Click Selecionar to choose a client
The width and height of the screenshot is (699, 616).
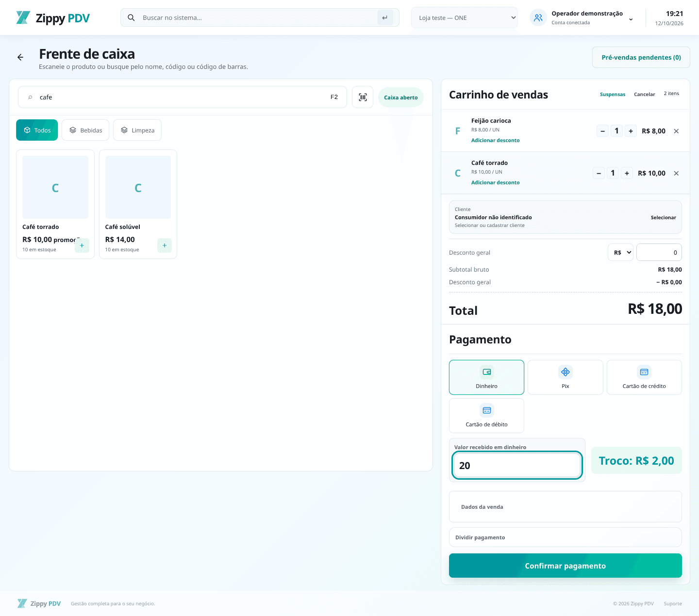(663, 217)
